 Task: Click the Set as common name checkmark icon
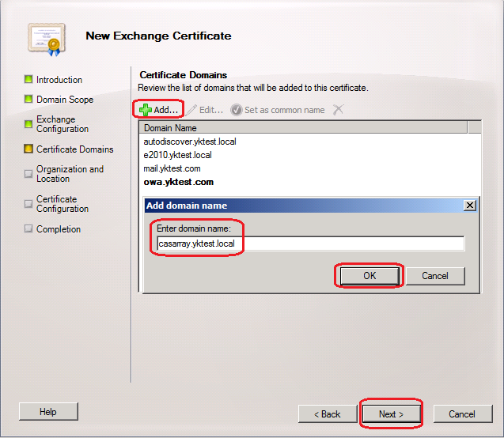click(236, 110)
